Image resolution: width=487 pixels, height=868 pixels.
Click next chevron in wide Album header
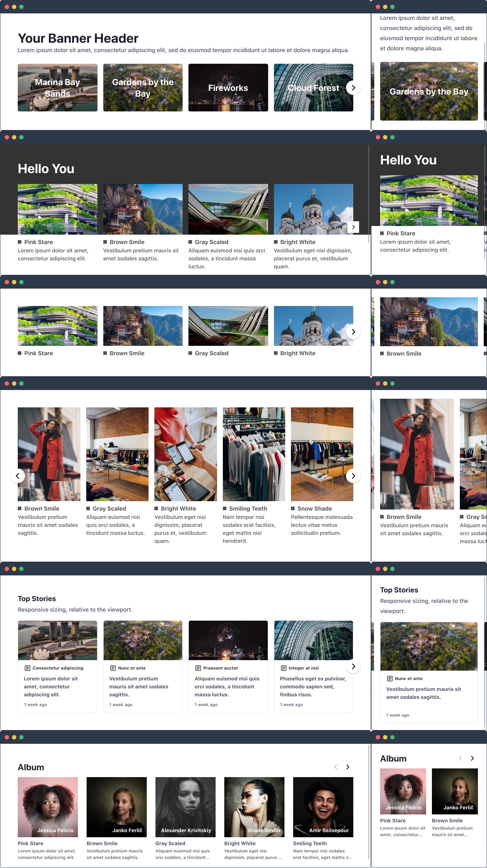(348, 767)
